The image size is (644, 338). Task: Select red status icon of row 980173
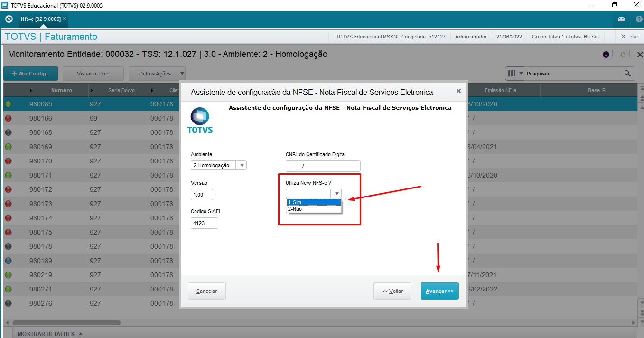click(9, 204)
